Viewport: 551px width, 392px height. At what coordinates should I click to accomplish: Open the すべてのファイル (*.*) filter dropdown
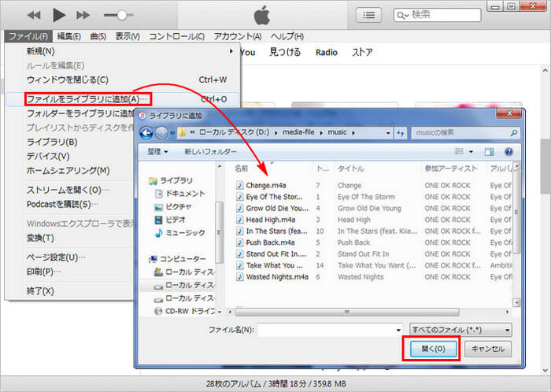tap(460, 330)
